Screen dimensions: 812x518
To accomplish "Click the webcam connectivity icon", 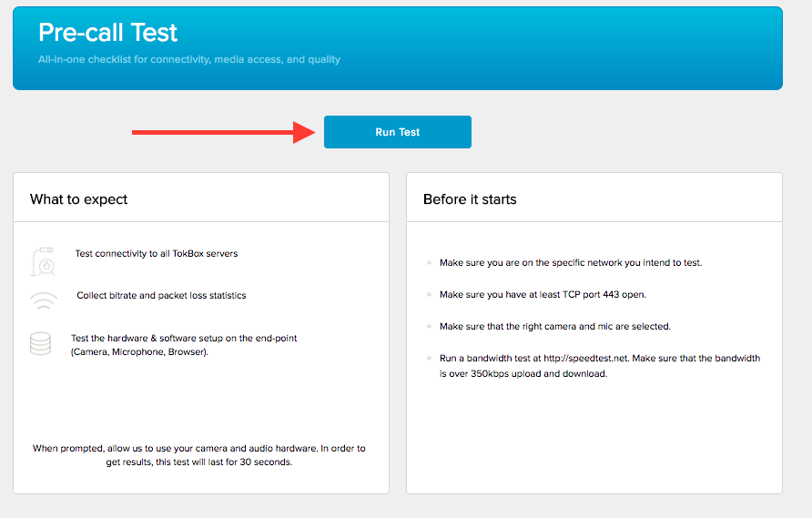I will tap(43, 261).
